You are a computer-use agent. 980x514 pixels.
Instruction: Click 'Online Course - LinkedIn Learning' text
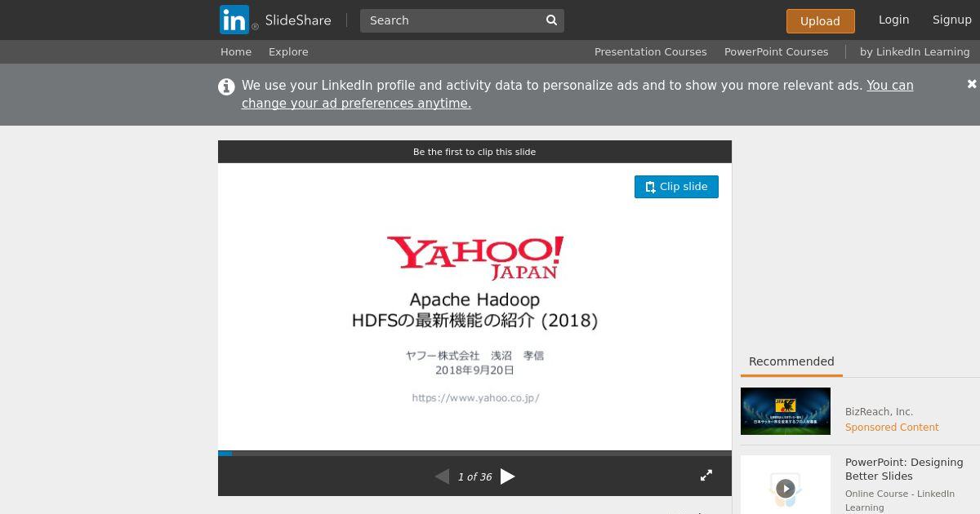tap(900, 501)
